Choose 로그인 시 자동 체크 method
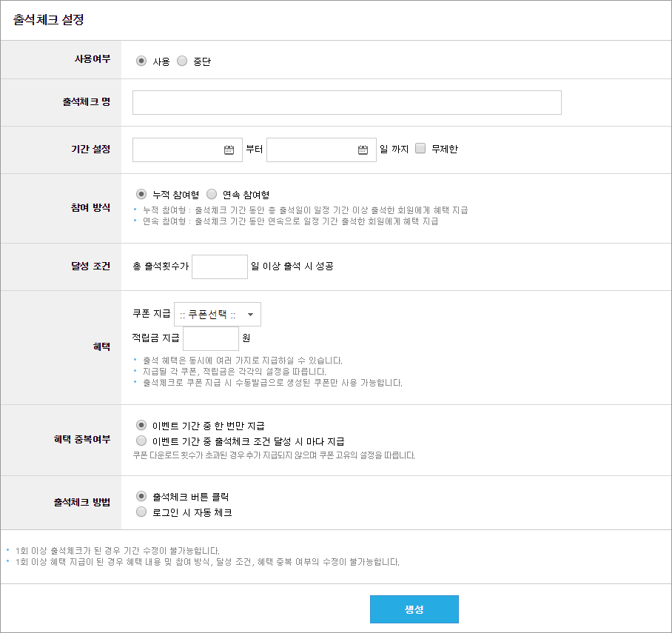This screenshot has height=633, width=672. click(x=141, y=512)
